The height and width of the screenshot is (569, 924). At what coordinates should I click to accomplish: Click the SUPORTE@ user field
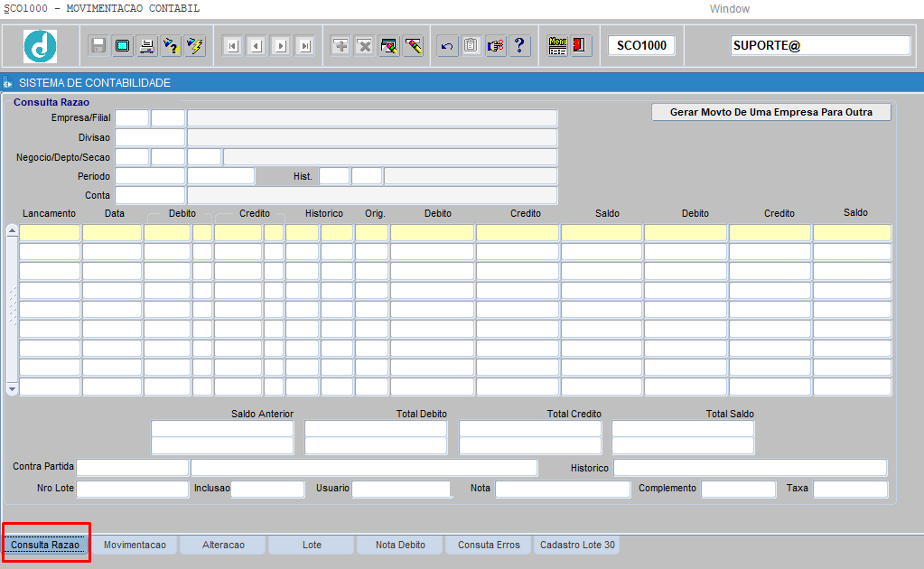click(x=820, y=45)
